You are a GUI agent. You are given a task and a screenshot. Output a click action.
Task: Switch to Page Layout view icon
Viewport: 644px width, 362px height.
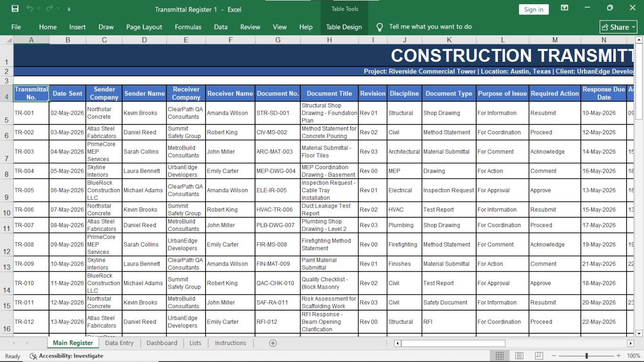point(519,356)
